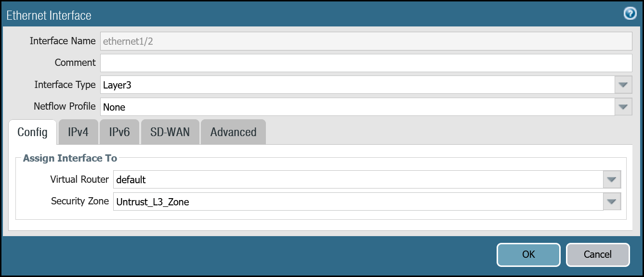This screenshot has height=277, width=644.
Task: Open the Virtual Router dropdown arrow
Action: pos(612,180)
